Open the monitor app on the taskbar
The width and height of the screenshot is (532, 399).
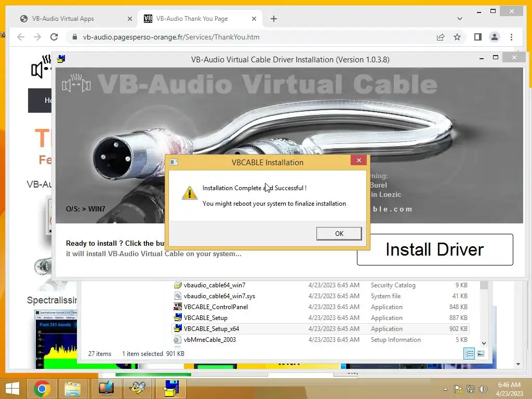106,389
